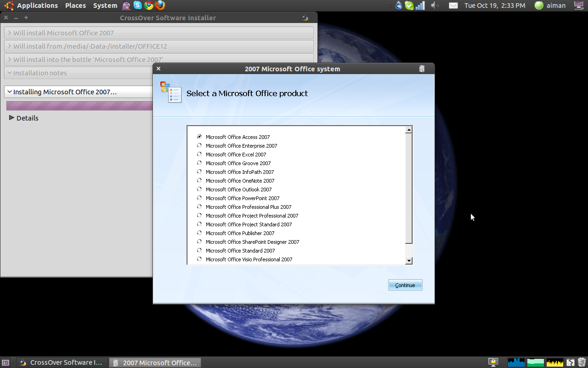Choose Microsoft Office Professional Plus 2007
Screen dimensions: 588x368
[x=199, y=207]
